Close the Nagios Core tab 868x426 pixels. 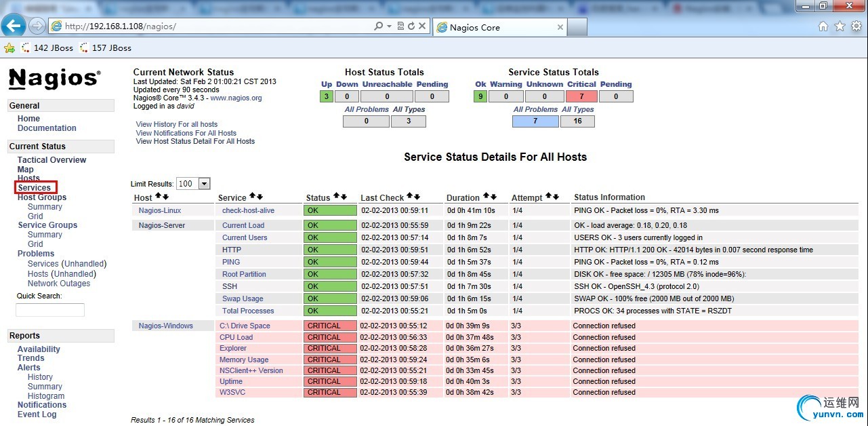pyautogui.click(x=560, y=28)
